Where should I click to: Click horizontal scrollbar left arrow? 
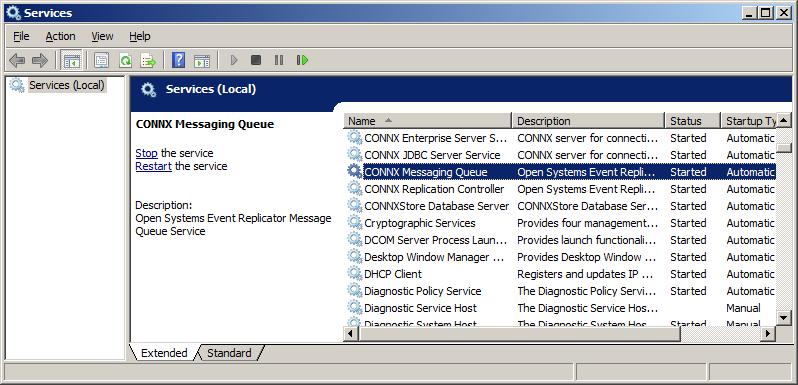tap(351, 334)
